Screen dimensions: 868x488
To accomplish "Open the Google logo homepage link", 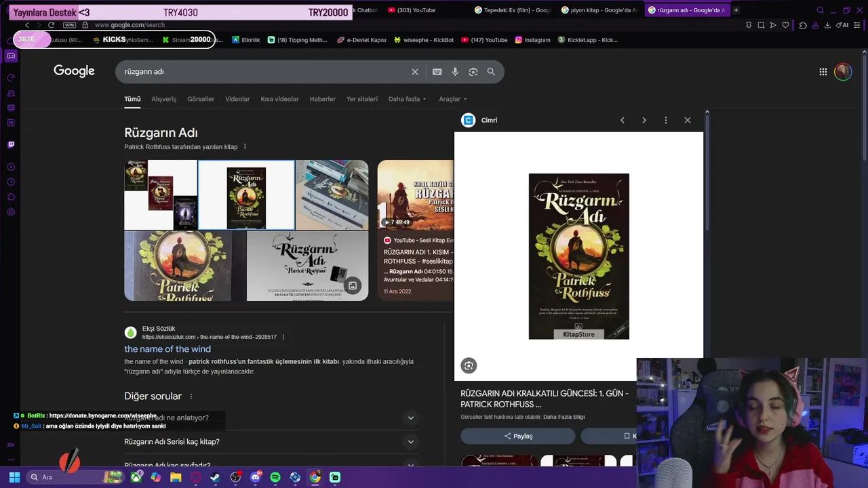I will [74, 71].
